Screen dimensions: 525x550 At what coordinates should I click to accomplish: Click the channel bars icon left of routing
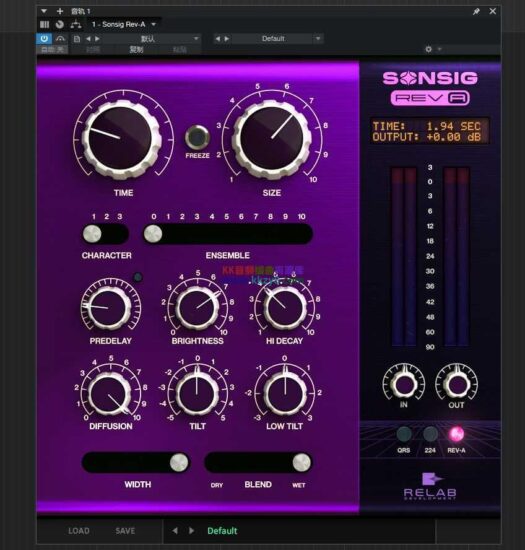click(x=45, y=24)
